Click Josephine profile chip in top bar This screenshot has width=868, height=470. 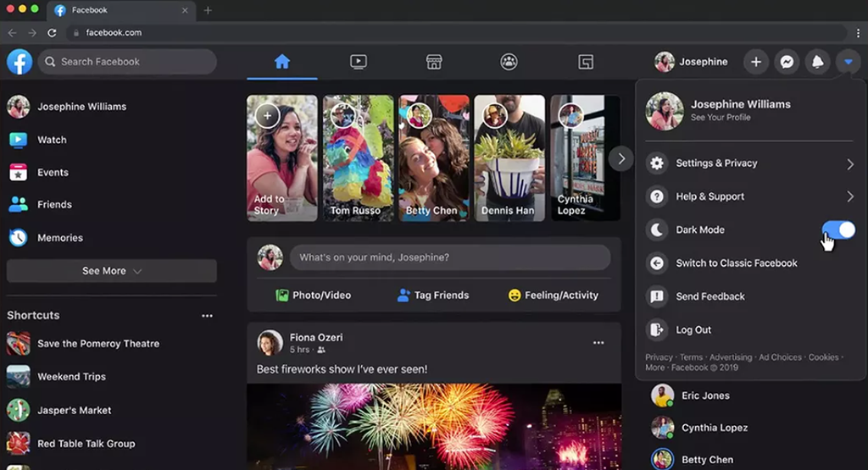(x=692, y=62)
